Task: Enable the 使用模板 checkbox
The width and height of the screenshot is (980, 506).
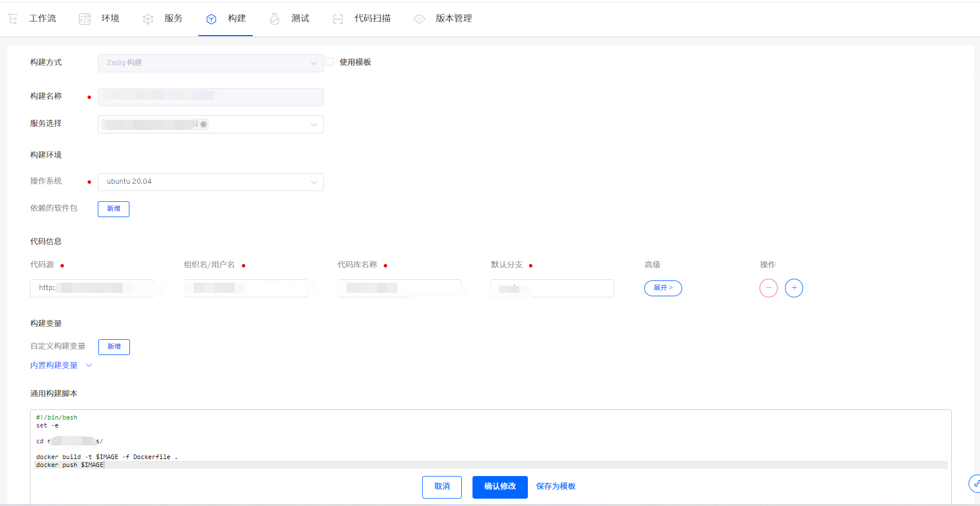Action: [x=329, y=62]
